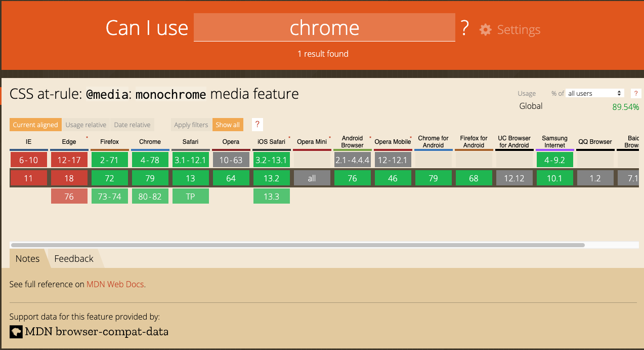Select the Current aligned view
This screenshot has height=350, width=644.
(x=35, y=125)
